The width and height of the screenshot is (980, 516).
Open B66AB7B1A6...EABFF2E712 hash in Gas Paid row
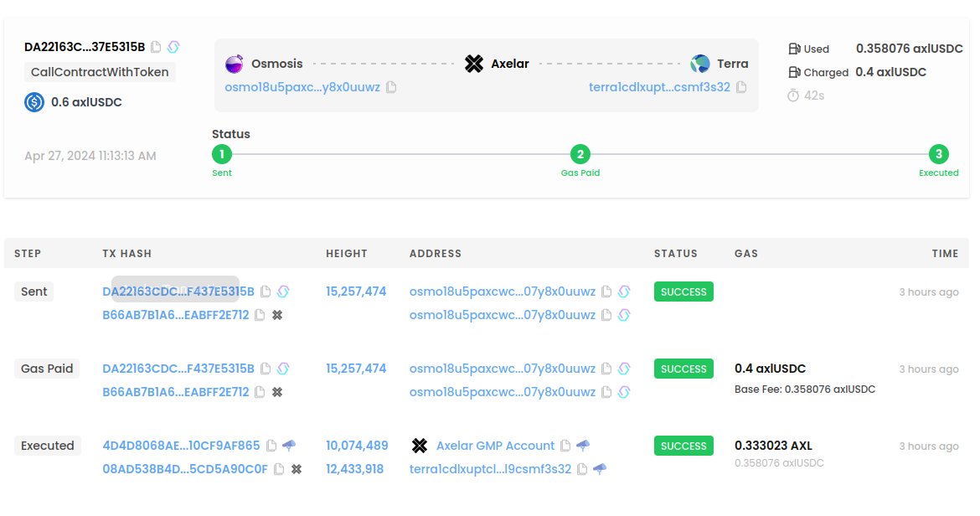[176, 392]
